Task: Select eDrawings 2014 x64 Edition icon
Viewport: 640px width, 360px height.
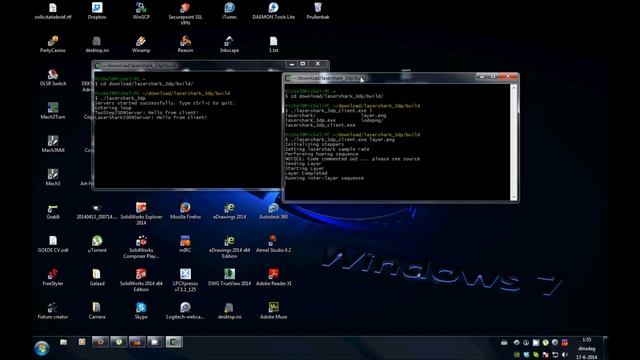Action: [229, 247]
